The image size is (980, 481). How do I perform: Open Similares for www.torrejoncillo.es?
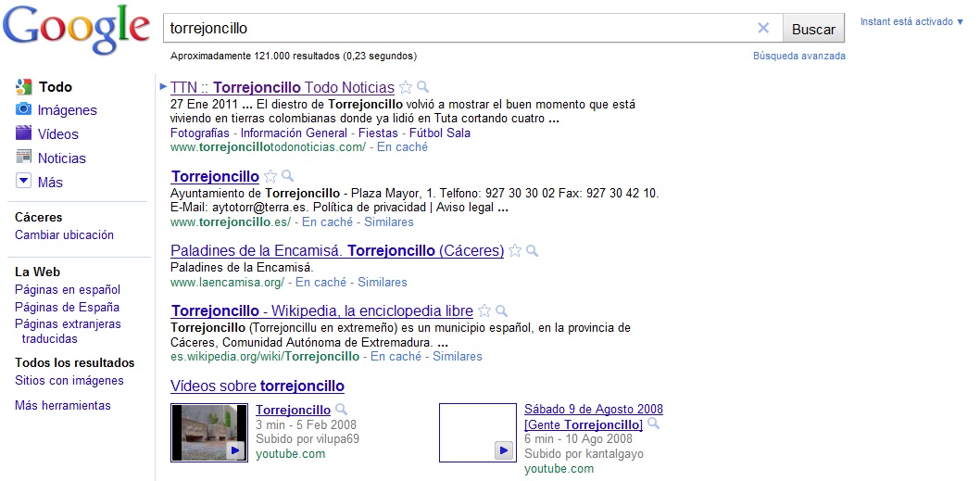click(389, 222)
